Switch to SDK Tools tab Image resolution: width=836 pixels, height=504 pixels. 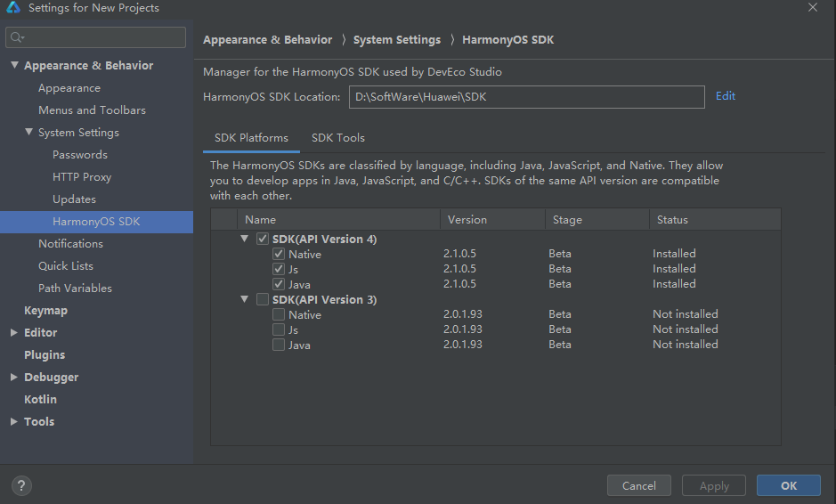[x=338, y=138]
